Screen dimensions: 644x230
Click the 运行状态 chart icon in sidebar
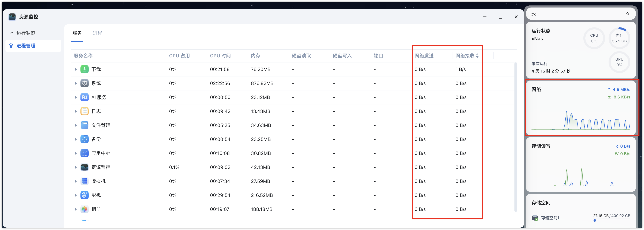coord(11,33)
